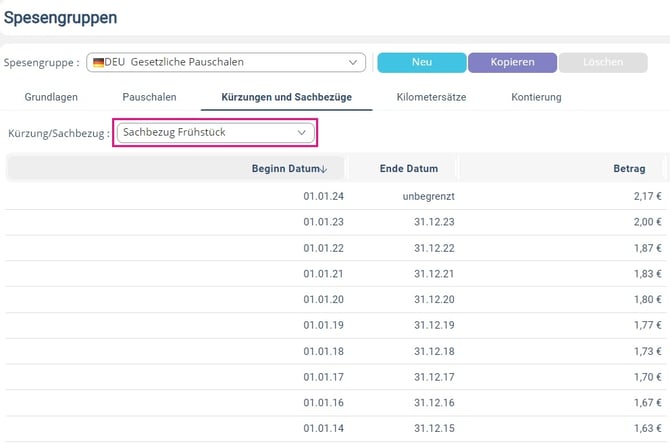Click the unbegrenzt end date cell

pos(423,196)
